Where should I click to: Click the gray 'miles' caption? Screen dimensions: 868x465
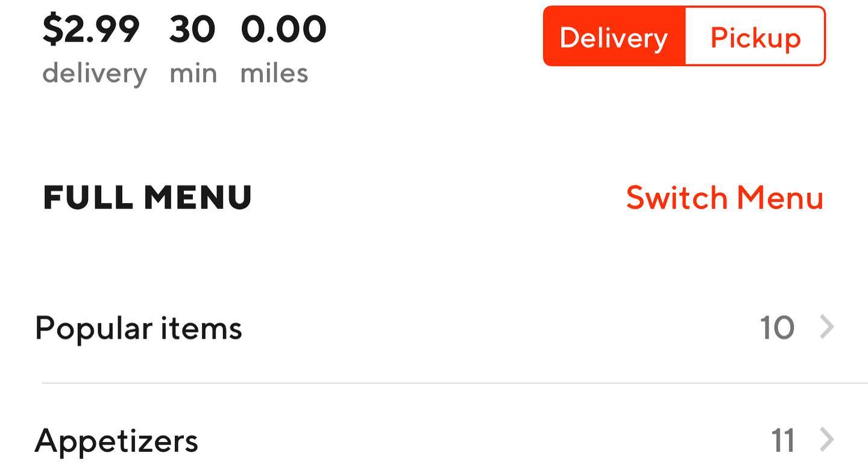(274, 73)
